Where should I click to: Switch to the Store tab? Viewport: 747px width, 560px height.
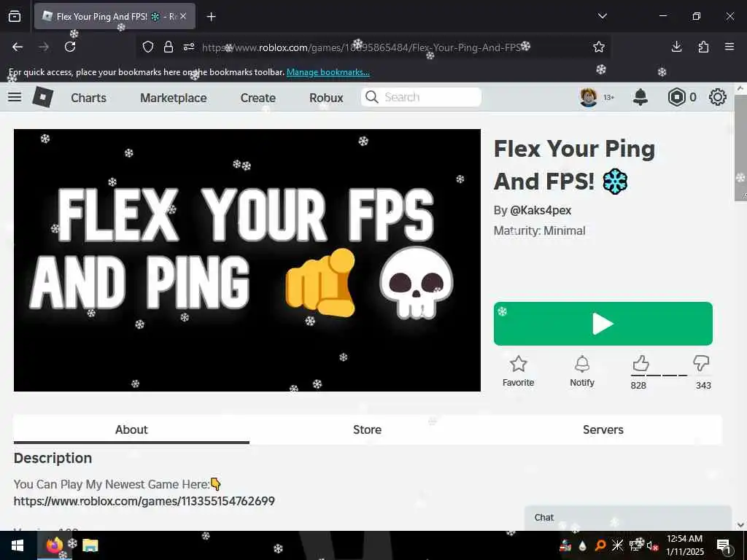tap(368, 429)
